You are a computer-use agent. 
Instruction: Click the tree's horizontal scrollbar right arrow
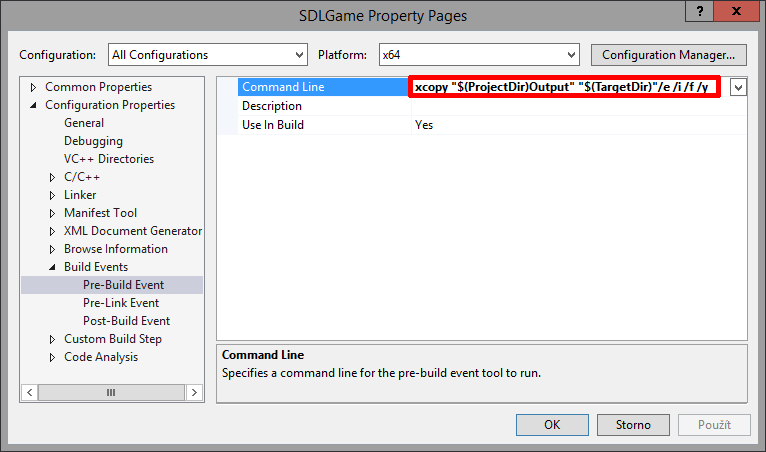194,392
